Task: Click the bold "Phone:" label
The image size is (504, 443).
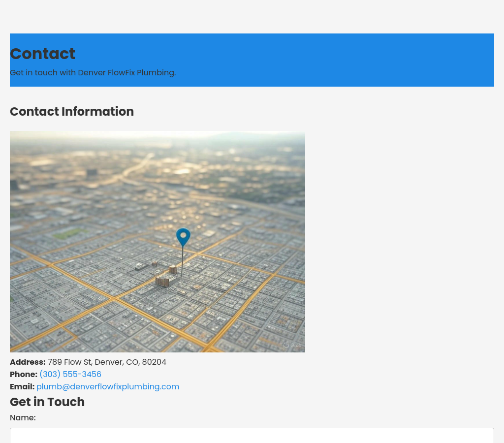Action: coord(24,374)
